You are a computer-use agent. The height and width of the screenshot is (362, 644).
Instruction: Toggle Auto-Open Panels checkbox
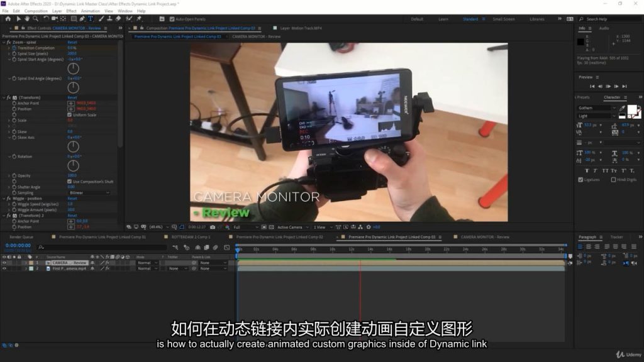pyautogui.click(x=172, y=19)
